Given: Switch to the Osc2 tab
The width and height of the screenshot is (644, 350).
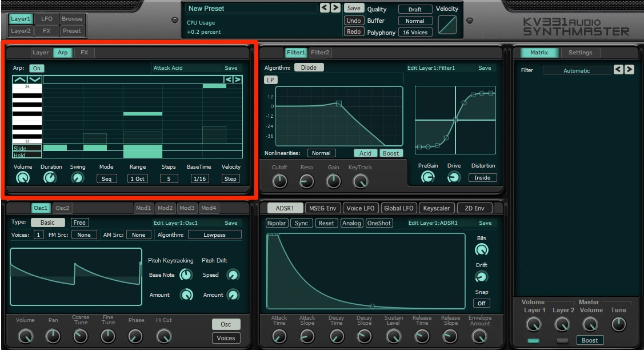Looking at the screenshot, I should click(62, 208).
